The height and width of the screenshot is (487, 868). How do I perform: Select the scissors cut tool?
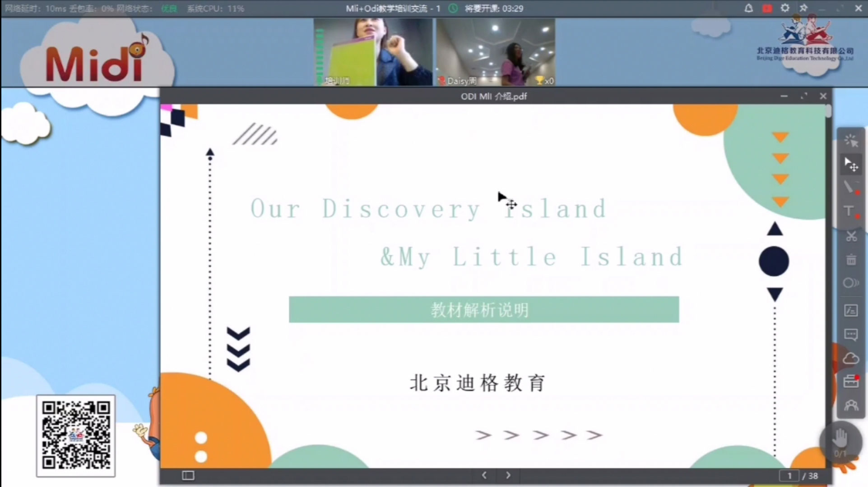point(851,236)
